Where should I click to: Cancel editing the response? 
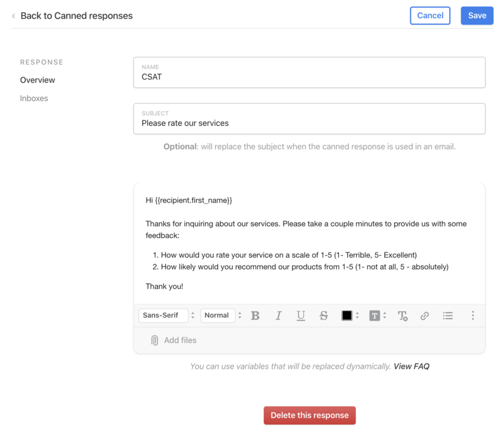click(x=430, y=15)
